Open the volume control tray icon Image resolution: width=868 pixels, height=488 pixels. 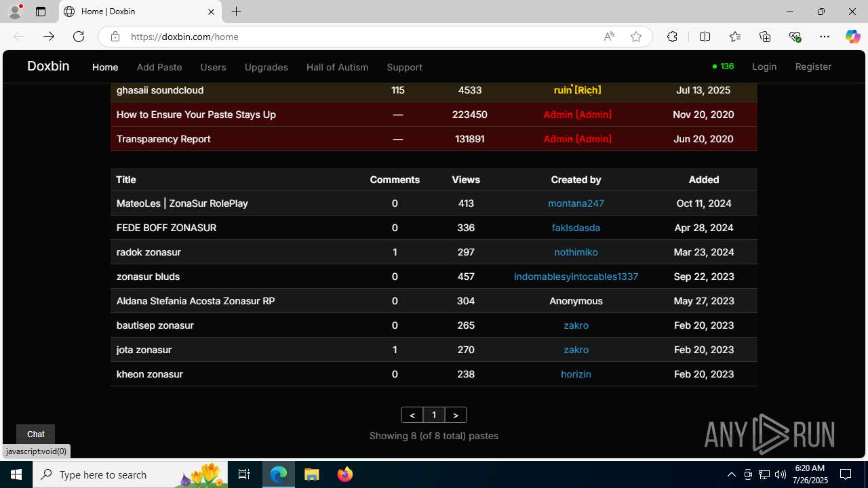(781, 474)
